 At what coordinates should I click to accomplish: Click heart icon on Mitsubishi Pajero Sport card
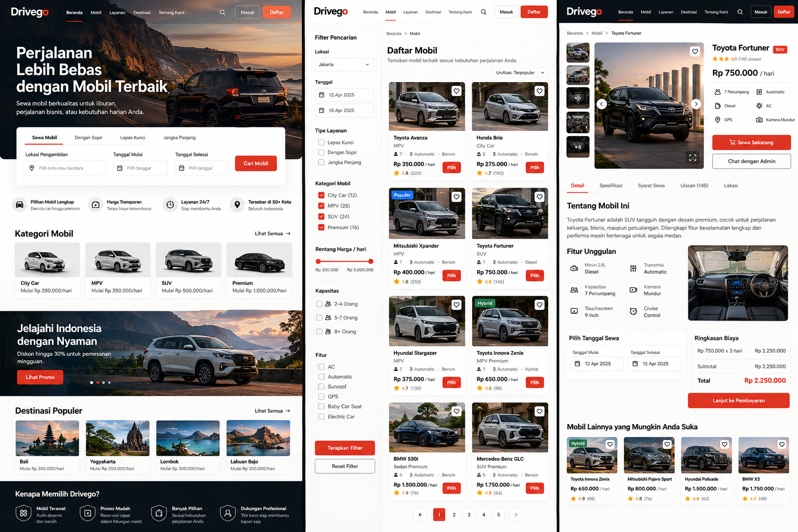coord(667,444)
